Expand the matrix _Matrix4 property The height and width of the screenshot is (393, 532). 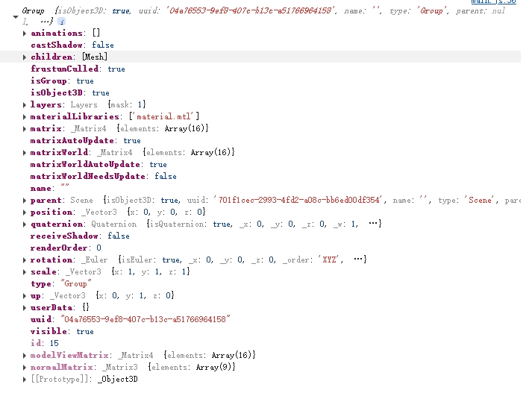coord(25,129)
